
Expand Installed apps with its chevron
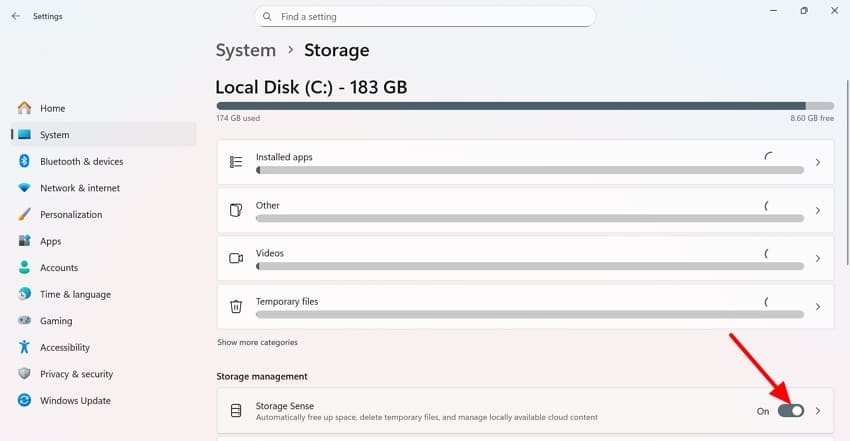817,162
